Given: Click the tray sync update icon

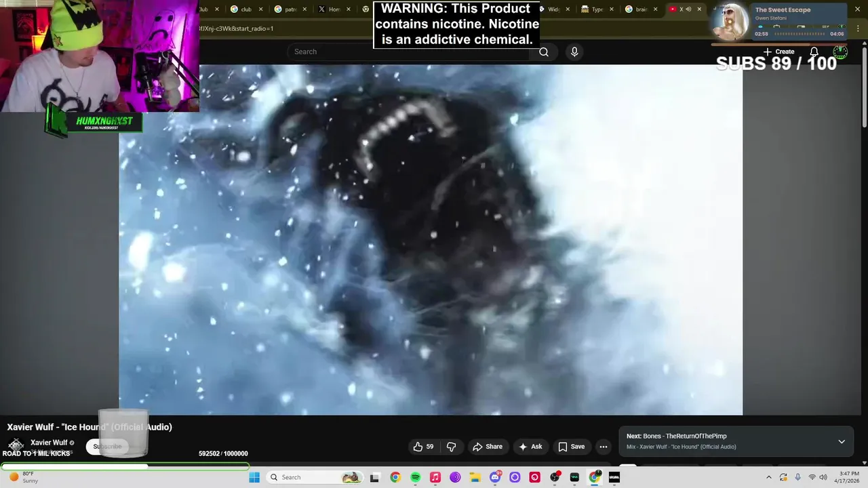Looking at the screenshot, I should click(783, 477).
